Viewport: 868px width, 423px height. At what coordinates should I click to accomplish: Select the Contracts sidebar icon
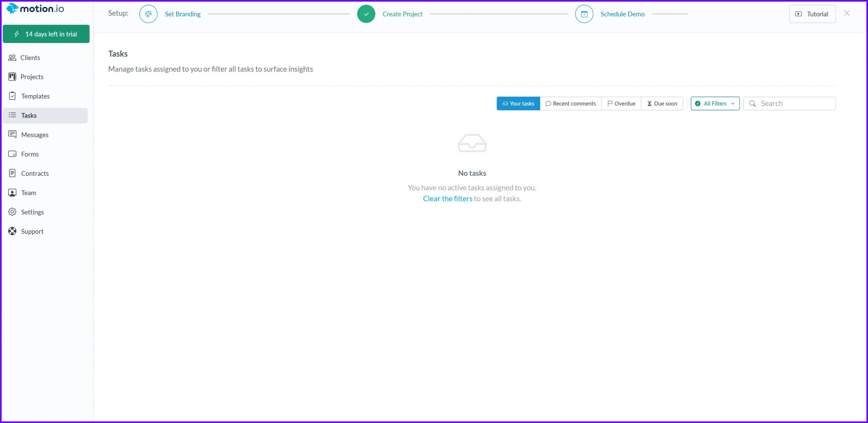click(12, 173)
